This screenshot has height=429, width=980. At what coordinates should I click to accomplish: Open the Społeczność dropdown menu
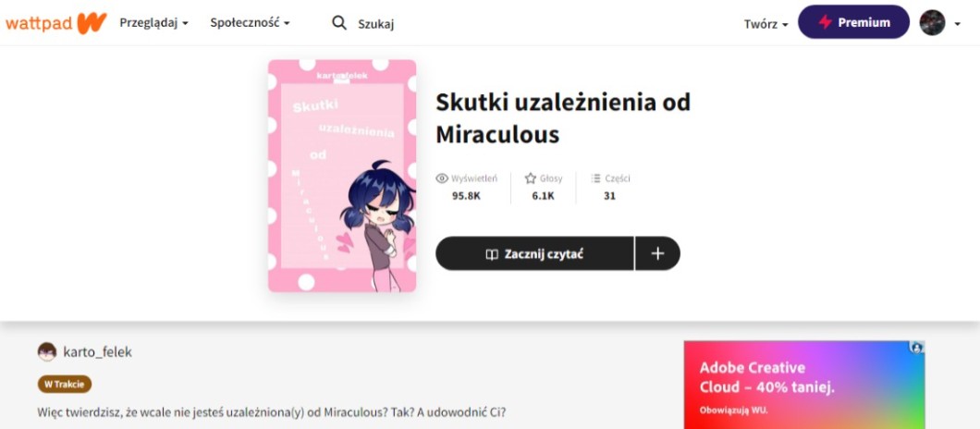click(250, 23)
